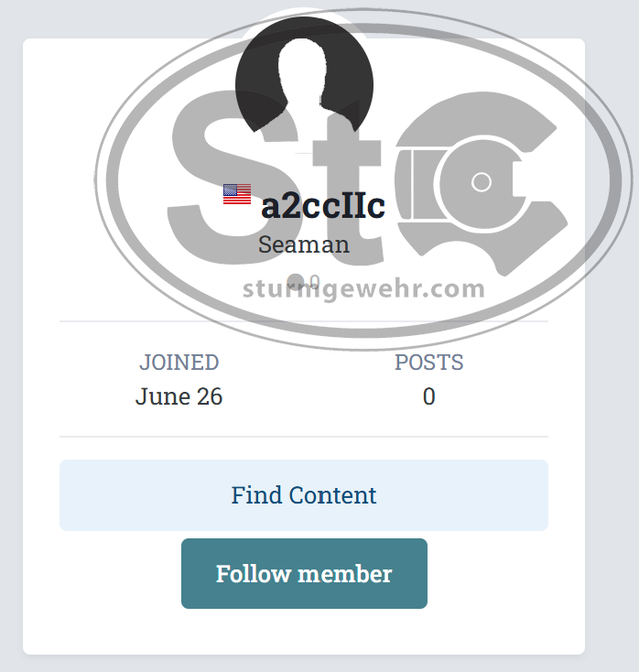This screenshot has width=639, height=672.
Task: Click the JOINED label
Action: [179, 363]
